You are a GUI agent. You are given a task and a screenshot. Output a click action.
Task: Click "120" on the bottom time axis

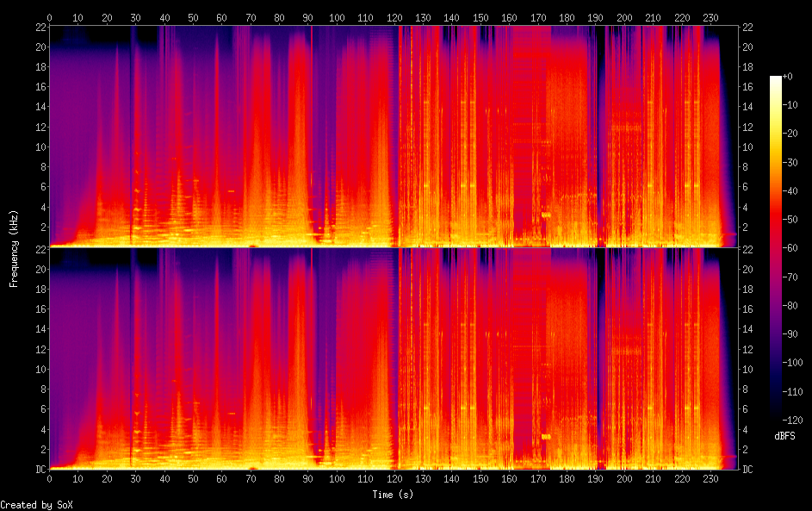[x=394, y=479]
